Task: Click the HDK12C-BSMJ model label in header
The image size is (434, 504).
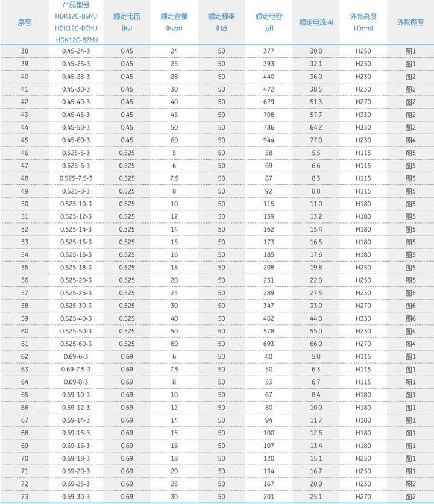Action: 76,16
